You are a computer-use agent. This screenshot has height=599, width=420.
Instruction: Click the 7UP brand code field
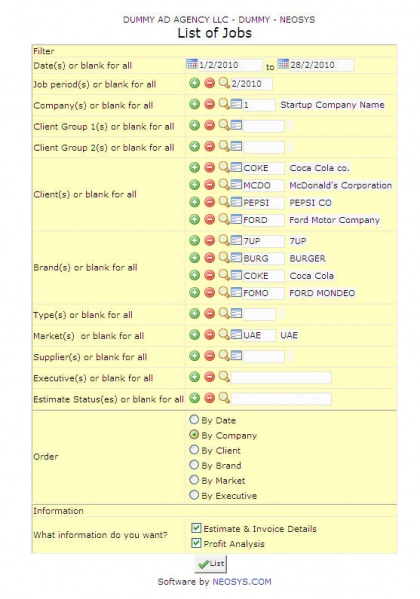[x=264, y=241]
